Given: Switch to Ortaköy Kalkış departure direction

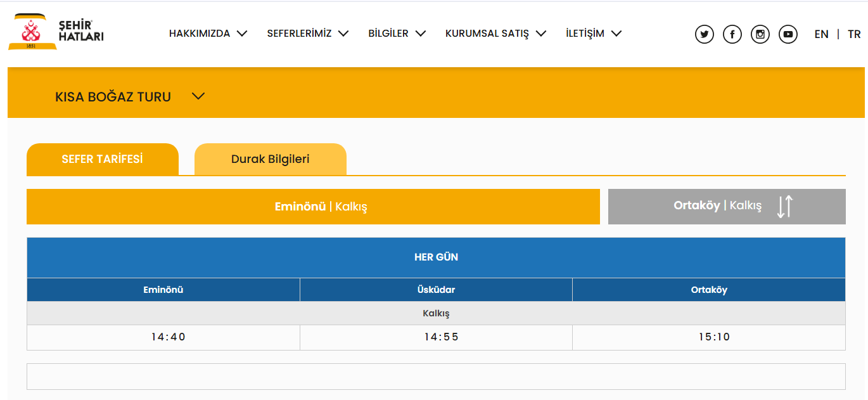Looking at the screenshot, I should pos(717,206).
